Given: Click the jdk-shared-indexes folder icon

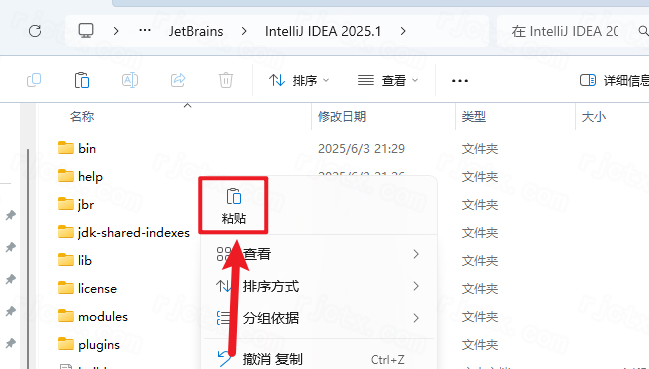Looking at the screenshot, I should [66, 232].
